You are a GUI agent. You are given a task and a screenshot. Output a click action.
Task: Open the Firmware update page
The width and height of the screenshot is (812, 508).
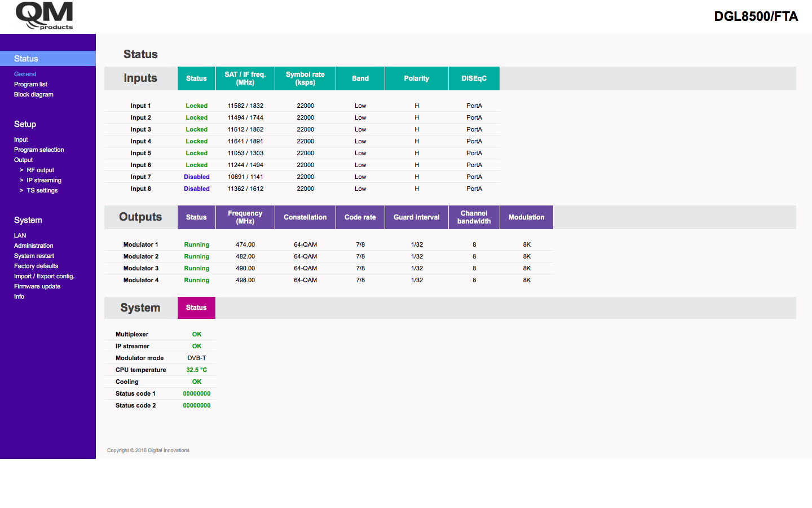[x=37, y=286]
